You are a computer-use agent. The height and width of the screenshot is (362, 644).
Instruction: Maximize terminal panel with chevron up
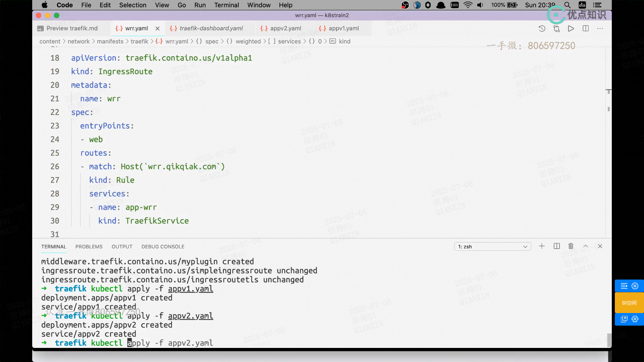(x=586, y=246)
